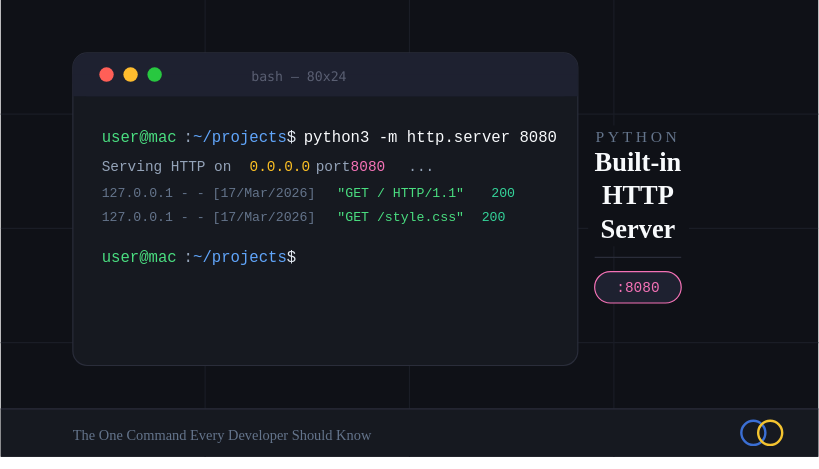Click the green maximize dot in terminal
Image resolution: width=819 pixels, height=469 pixels.
155,75
